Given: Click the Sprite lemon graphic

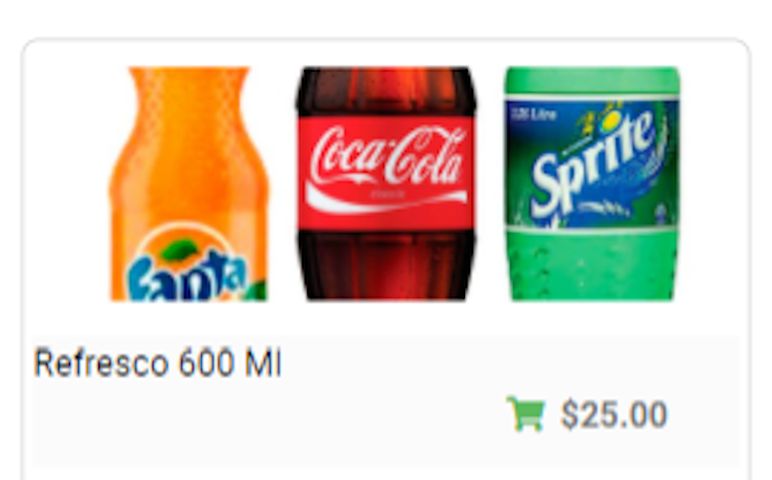Looking at the screenshot, I should (611, 120).
